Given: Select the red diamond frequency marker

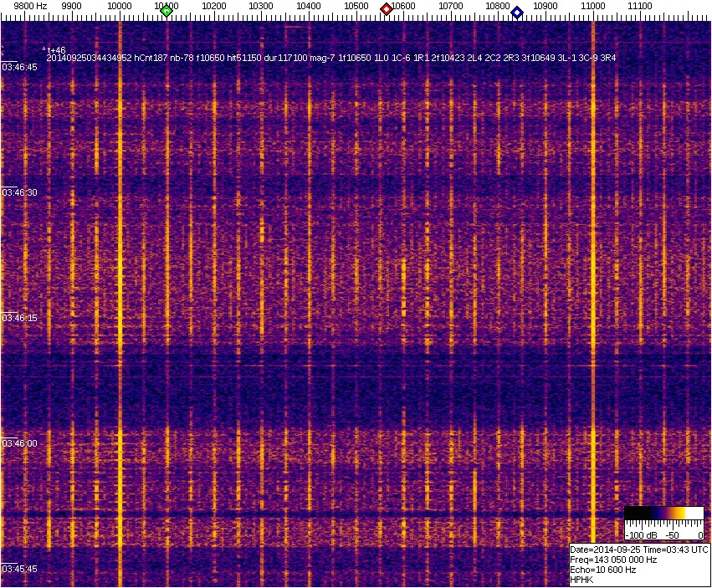Looking at the screenshot, I should [387, 9].
